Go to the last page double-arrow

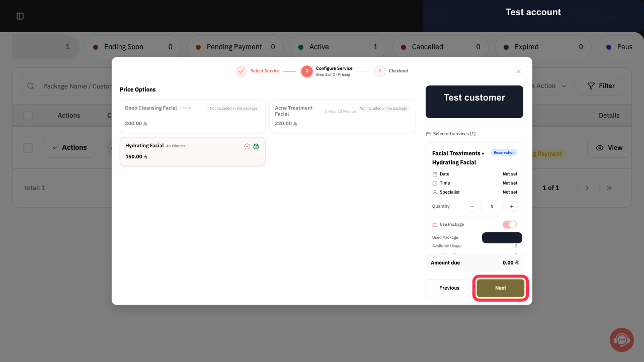(609, 188)
